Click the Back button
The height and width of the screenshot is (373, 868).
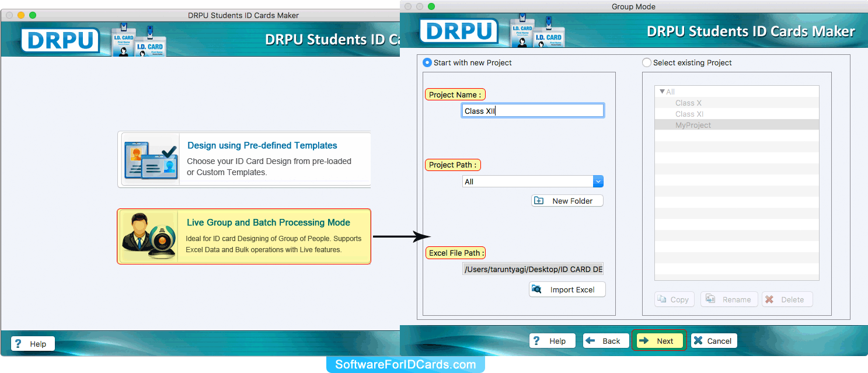tap(606, 341)
